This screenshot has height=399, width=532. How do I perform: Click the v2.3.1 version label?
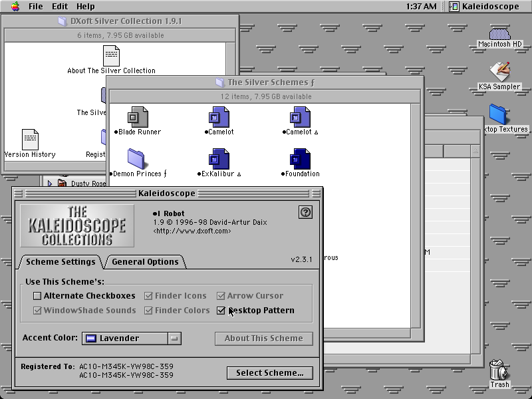(x=301, y=259)
